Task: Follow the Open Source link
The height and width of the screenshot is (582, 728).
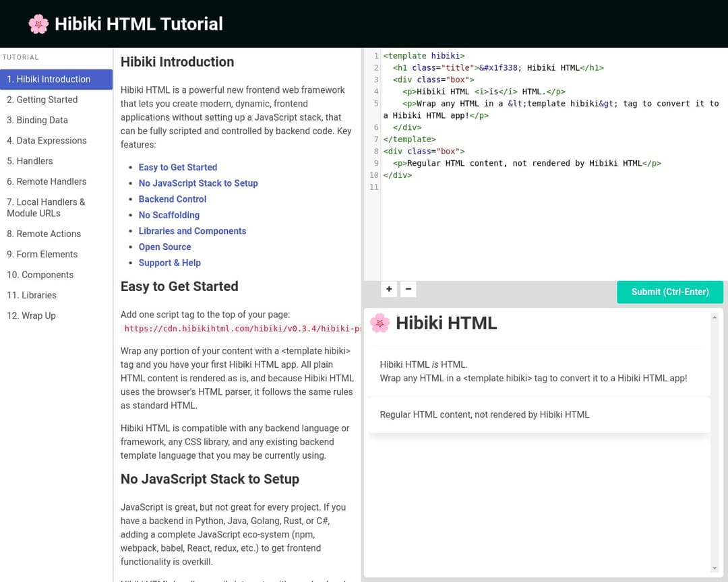Action: [165, 247]
